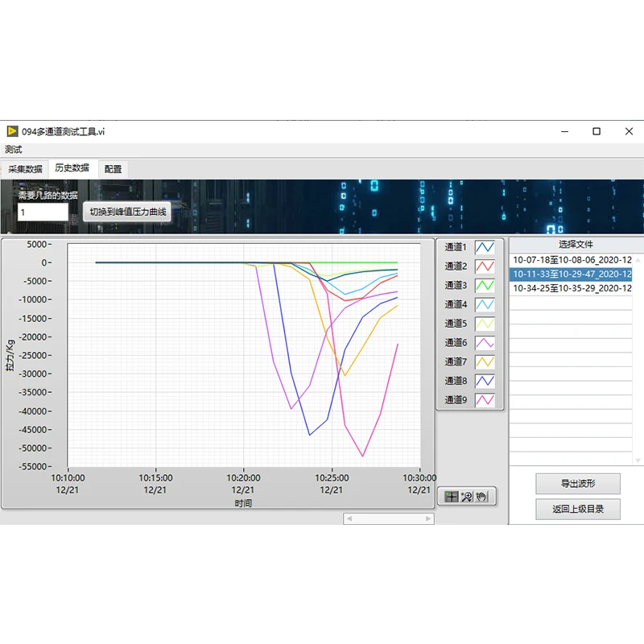Click the 通道7 orange plot color swatch

click(x=485, y=362)
